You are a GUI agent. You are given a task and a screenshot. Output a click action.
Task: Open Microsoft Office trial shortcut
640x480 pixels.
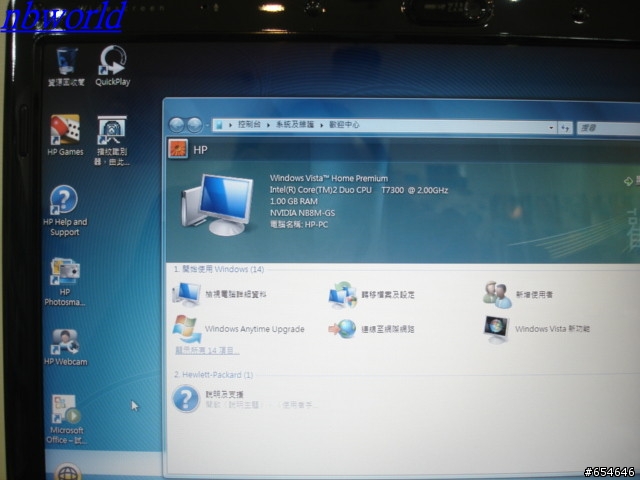66,419
